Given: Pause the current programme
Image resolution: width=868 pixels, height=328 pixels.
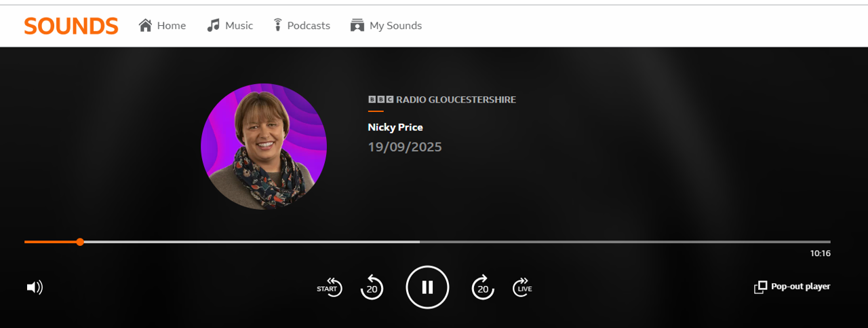Looking at the screenshot, I should click(427, 287).
